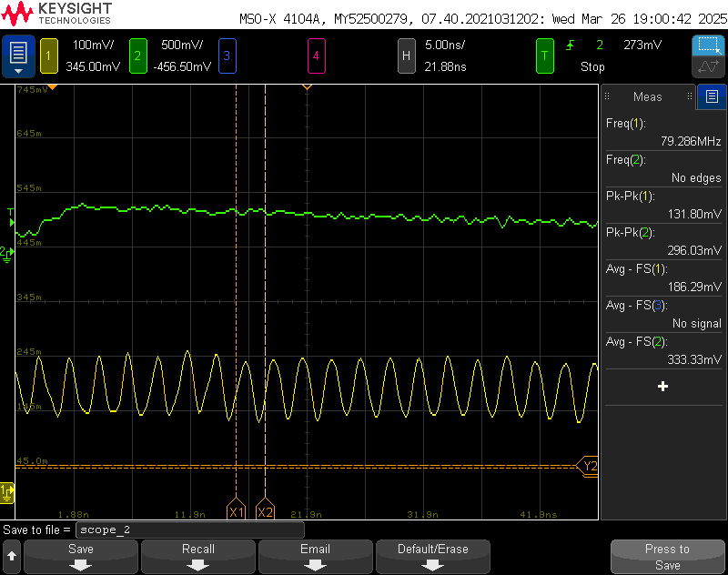Screen dimensions: 728x575
Task: Click the 500mV/ channel 2 scale
Action: click(182, 45)
